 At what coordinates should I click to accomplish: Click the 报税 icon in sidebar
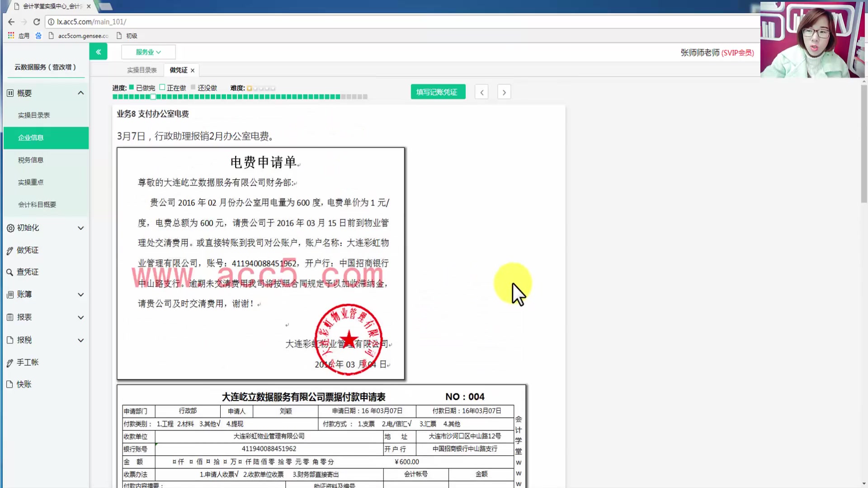click(9, 340)
